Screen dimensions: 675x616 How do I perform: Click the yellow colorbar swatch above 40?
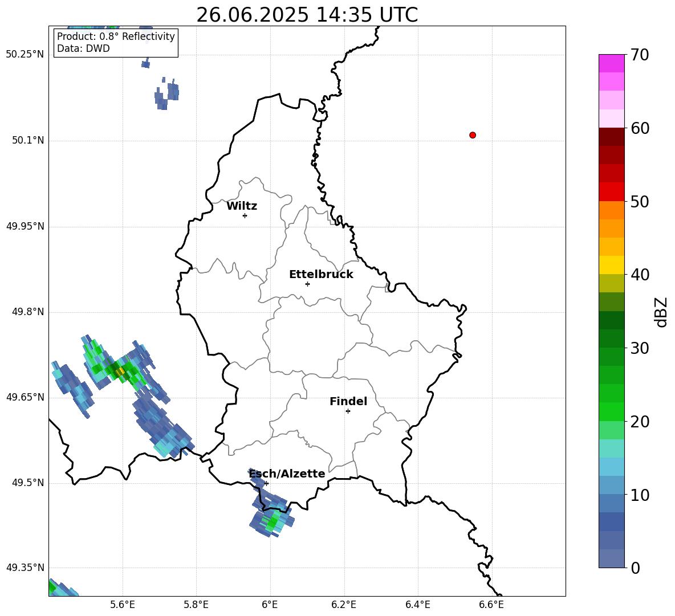(611, 265)
